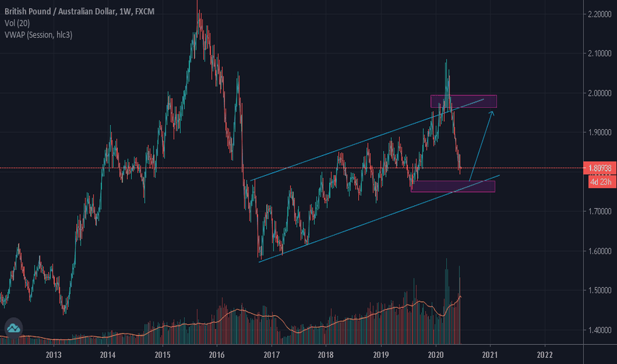Click the 2.10000 price axis label
Image resolution: width=617 pixels, height=364 pixels.
click(599, 54)
